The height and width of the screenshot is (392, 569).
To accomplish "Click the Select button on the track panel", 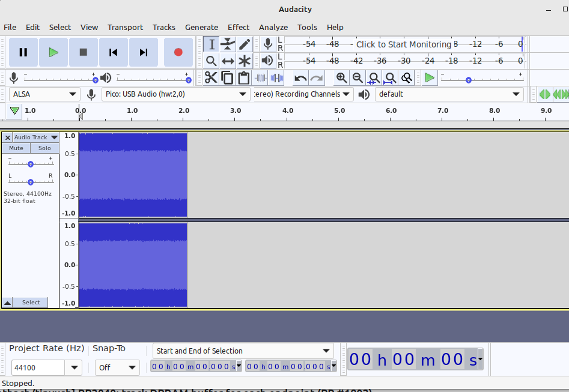I will tap(31, 303).
